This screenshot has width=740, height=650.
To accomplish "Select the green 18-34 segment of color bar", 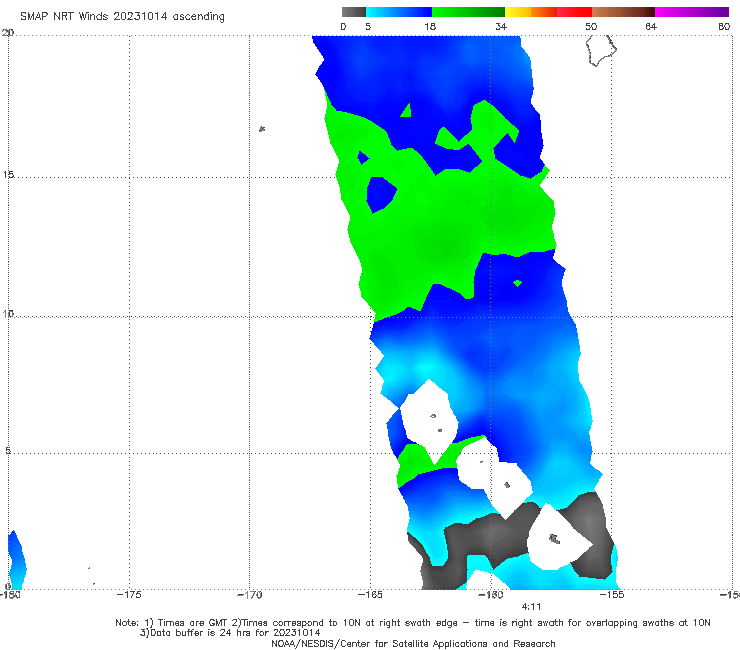I will [x=468, y=12].
